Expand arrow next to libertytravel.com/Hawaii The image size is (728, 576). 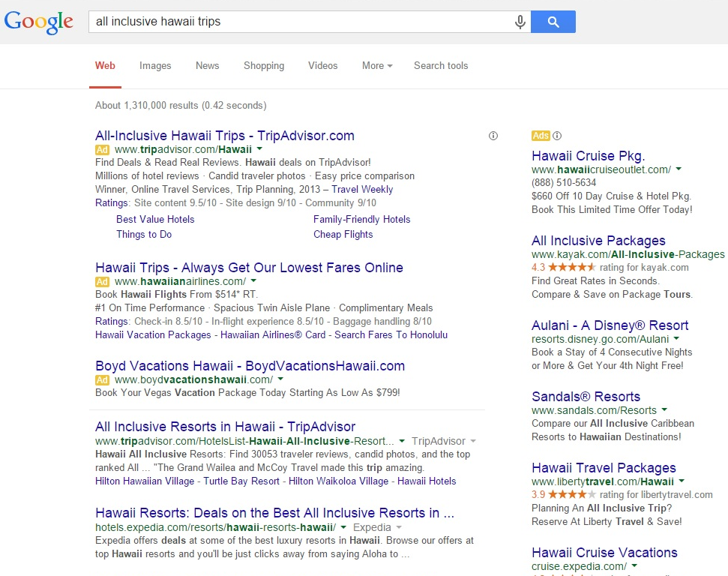tap(682, 481)
